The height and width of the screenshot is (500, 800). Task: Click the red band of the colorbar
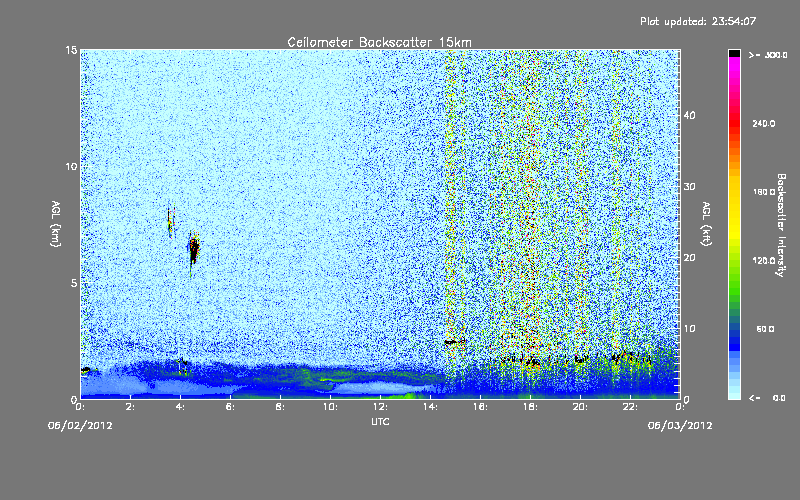734,122
